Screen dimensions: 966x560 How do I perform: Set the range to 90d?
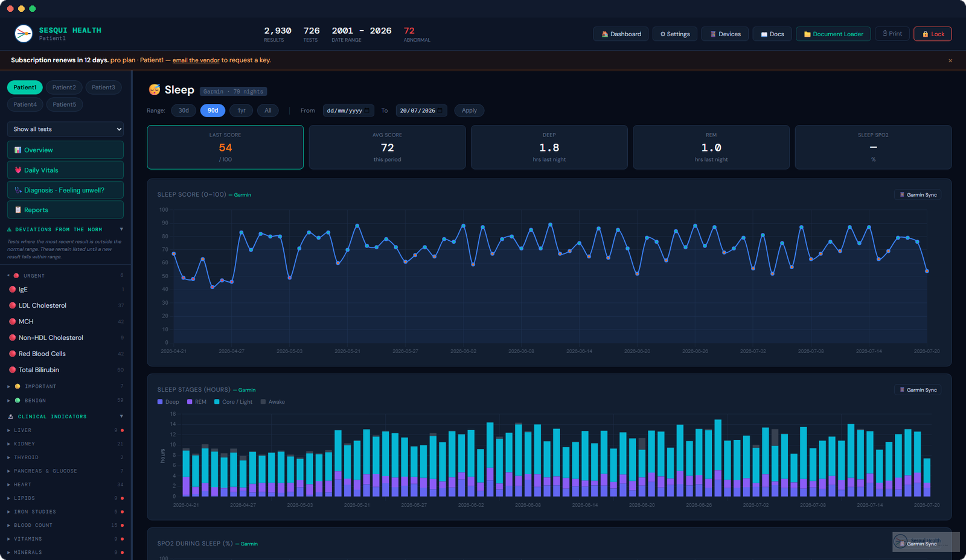pos(213,110)
